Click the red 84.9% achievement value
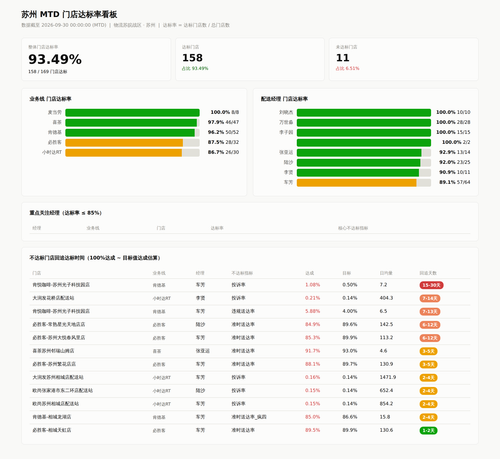 (x=312, y=324)
